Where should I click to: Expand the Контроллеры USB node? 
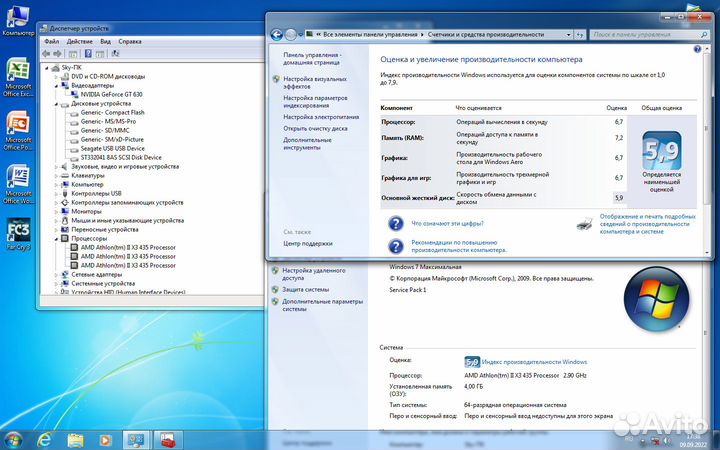(56, 193)
